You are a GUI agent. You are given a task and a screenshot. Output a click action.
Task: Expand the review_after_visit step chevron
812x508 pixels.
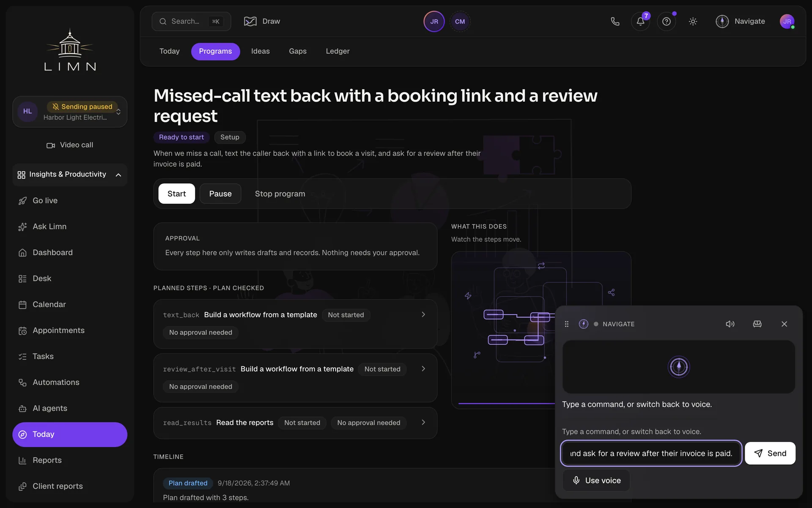pyautogui.click(x=423, y=369)
